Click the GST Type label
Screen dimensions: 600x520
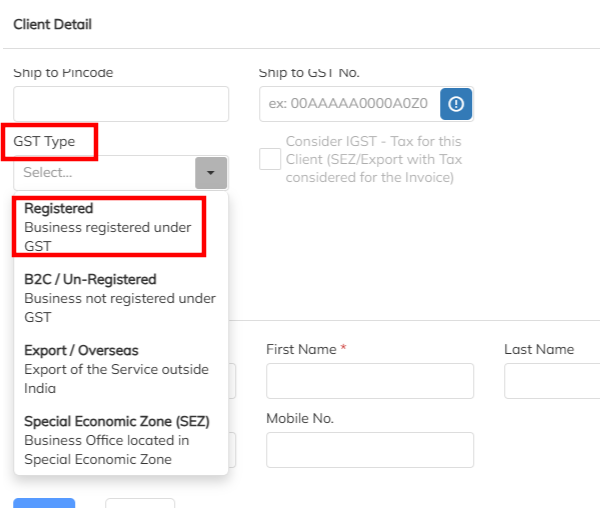click(x=44, y=141)
